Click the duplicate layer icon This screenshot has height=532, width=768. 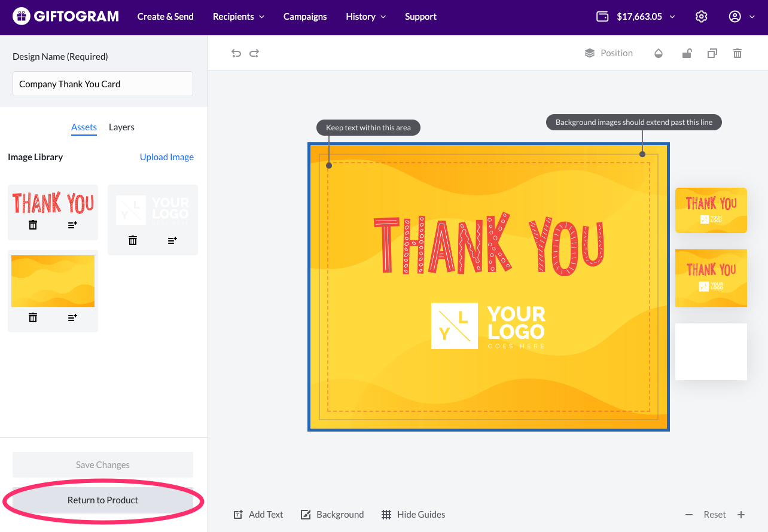tap(712, 53)
